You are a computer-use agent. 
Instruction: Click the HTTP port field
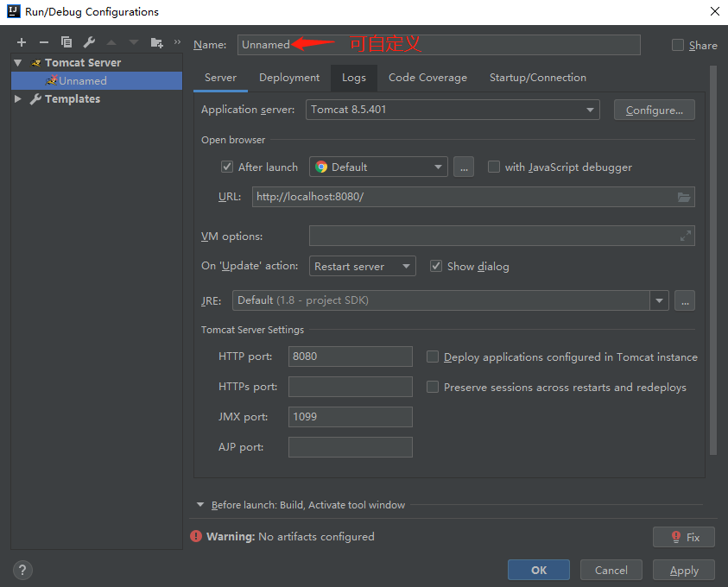point(351,357)
